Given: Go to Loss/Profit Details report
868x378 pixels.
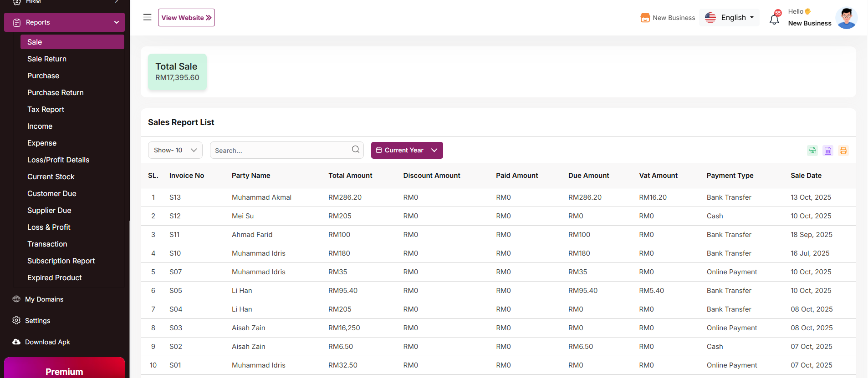Looking at the screenshot, I should pos(58,160).
